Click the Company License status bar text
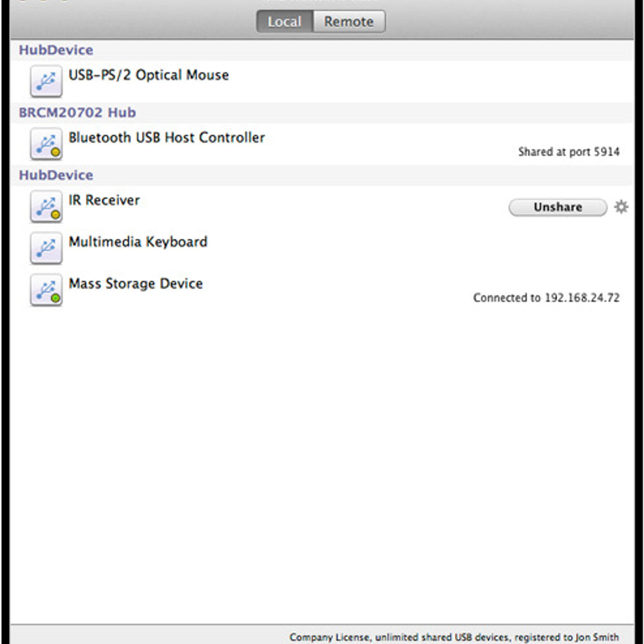644x644 pixels. coord(454,637)
